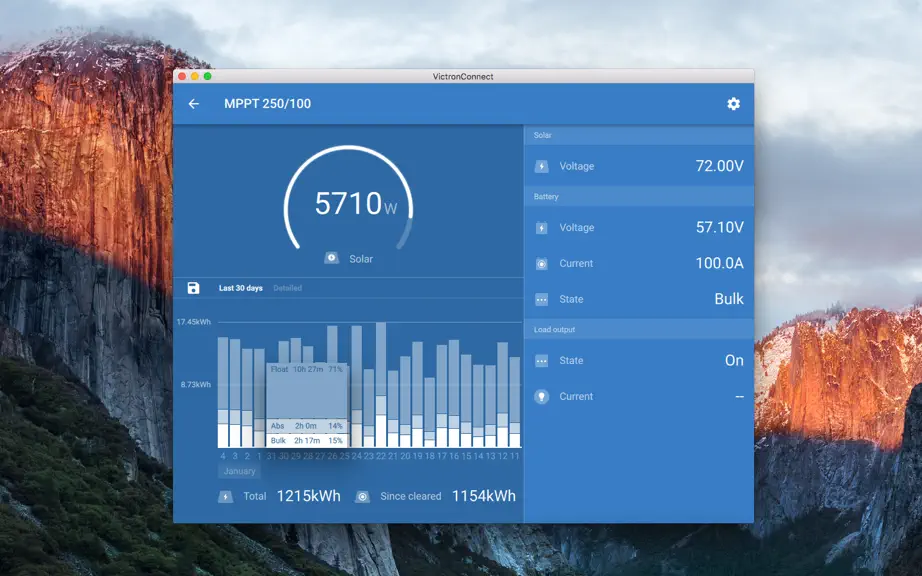Select the day 22 history bar

tap(381, 385)
